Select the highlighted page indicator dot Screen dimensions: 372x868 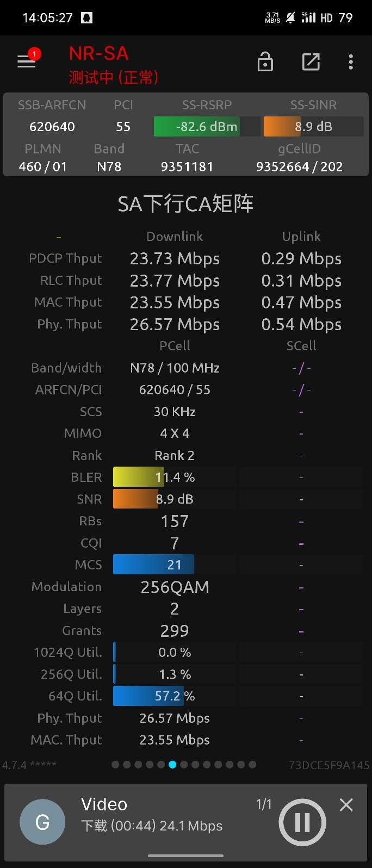click(x=172, y=765)
